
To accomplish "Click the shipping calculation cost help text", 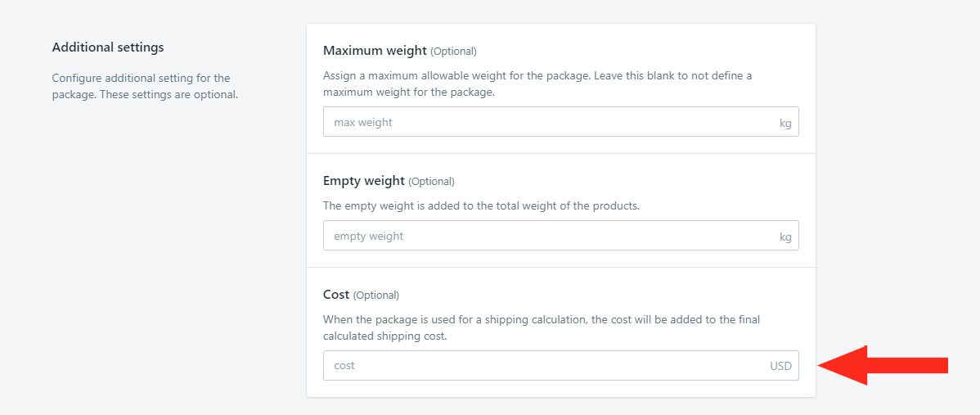I will pyautogui.click(x=542, y=327).
